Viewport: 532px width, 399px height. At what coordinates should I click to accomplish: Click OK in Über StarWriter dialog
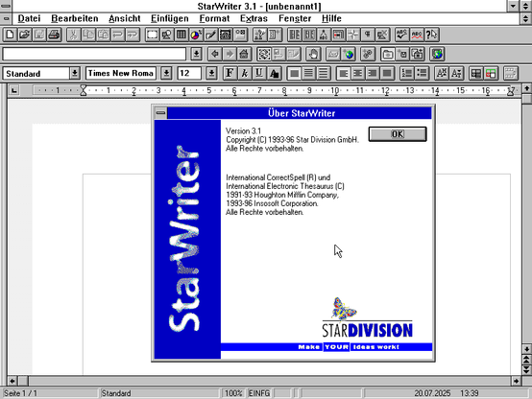point(398,134)
